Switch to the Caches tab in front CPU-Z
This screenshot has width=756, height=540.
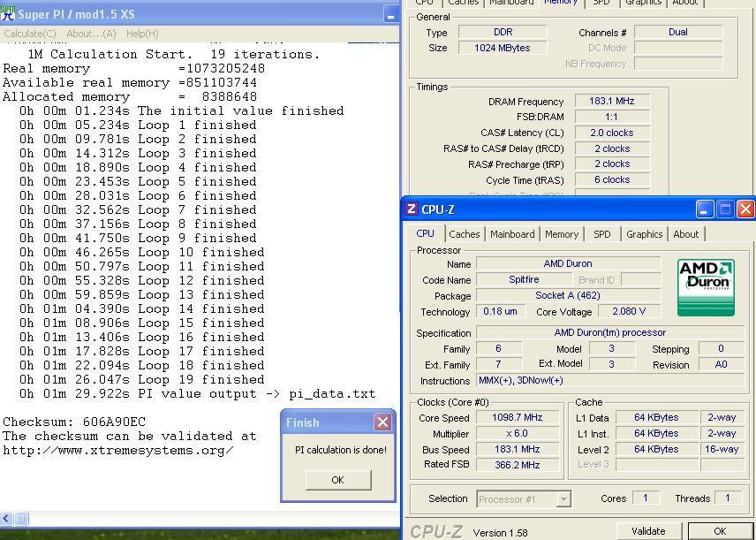pos(465,234)
